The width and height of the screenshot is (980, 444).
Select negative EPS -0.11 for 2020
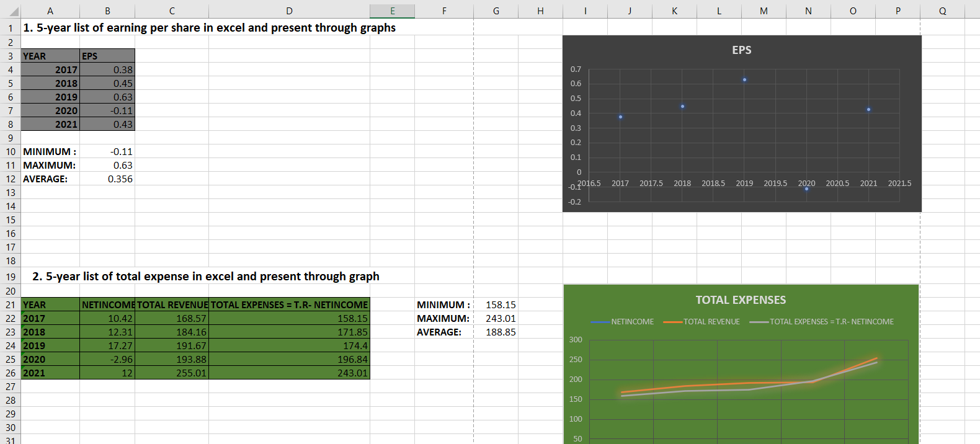coord(107,110)
